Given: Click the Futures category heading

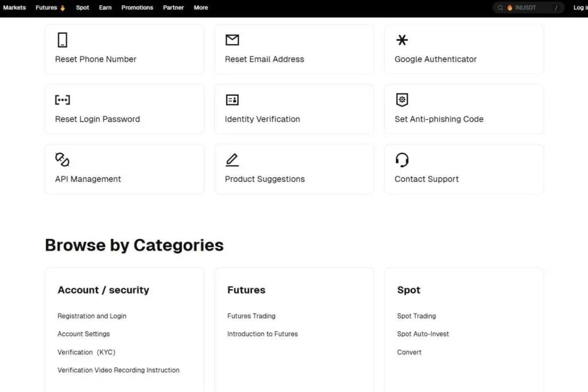Looking at the screenshot, I should point(246,290).
